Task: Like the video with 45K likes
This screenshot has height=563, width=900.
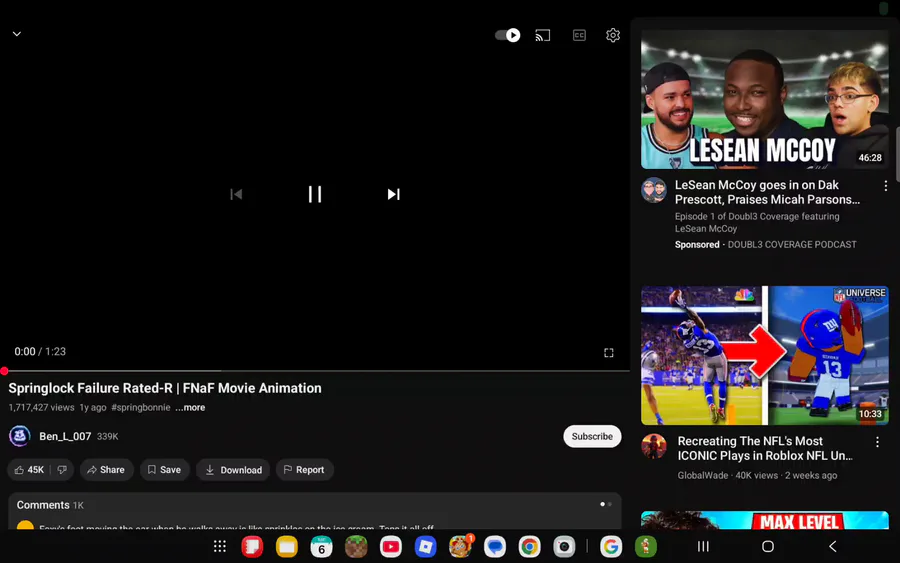Action: pos(29,469)
